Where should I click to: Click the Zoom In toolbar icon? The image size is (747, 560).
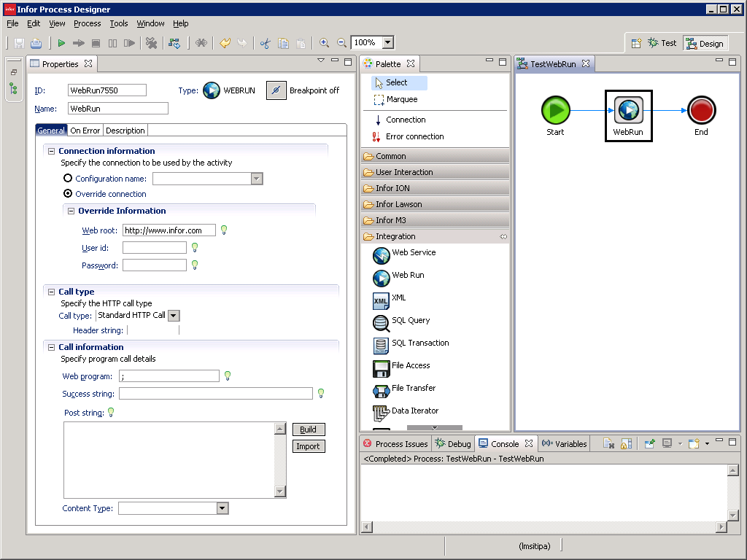[324, 43]
